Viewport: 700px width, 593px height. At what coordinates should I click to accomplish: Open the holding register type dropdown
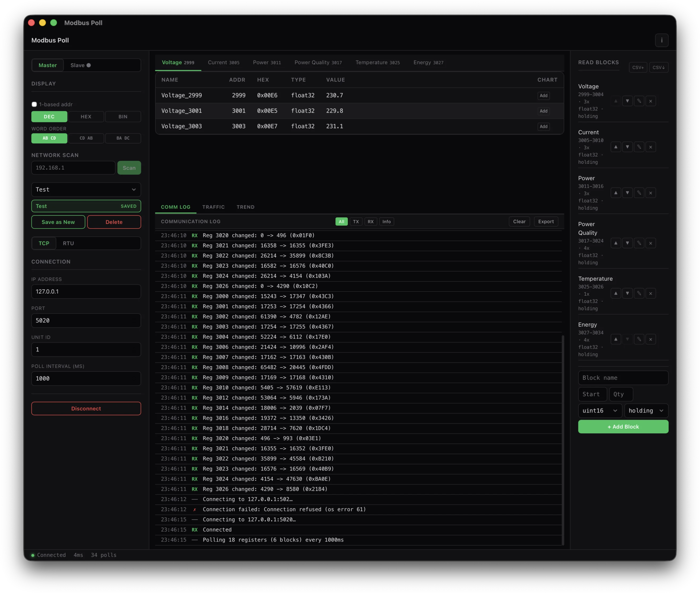(646, 410)
